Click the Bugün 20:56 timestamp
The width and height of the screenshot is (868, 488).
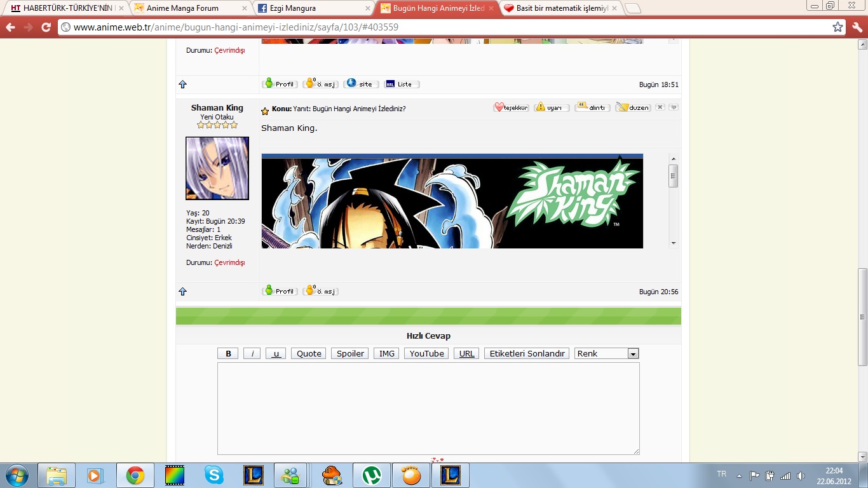click(x=658, y=292)
